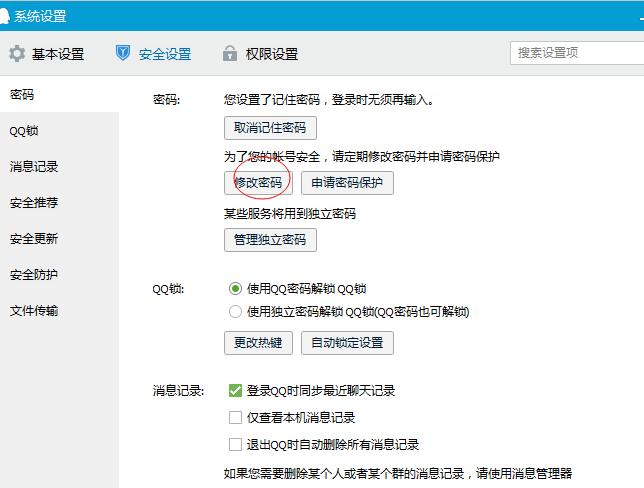Open 安全推荐 in the sidebar

click(x=59, y=203)
